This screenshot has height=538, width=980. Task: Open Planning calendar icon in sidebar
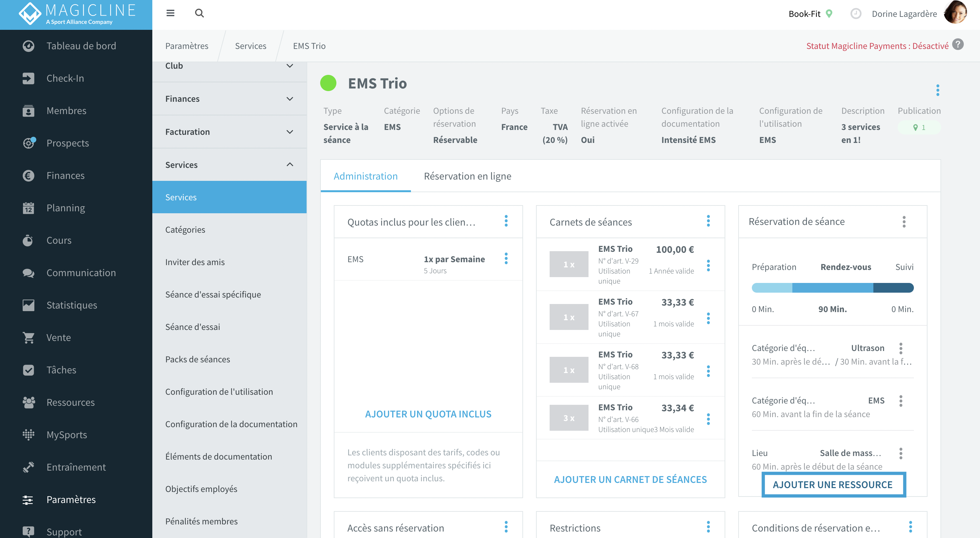coord(28,208)
